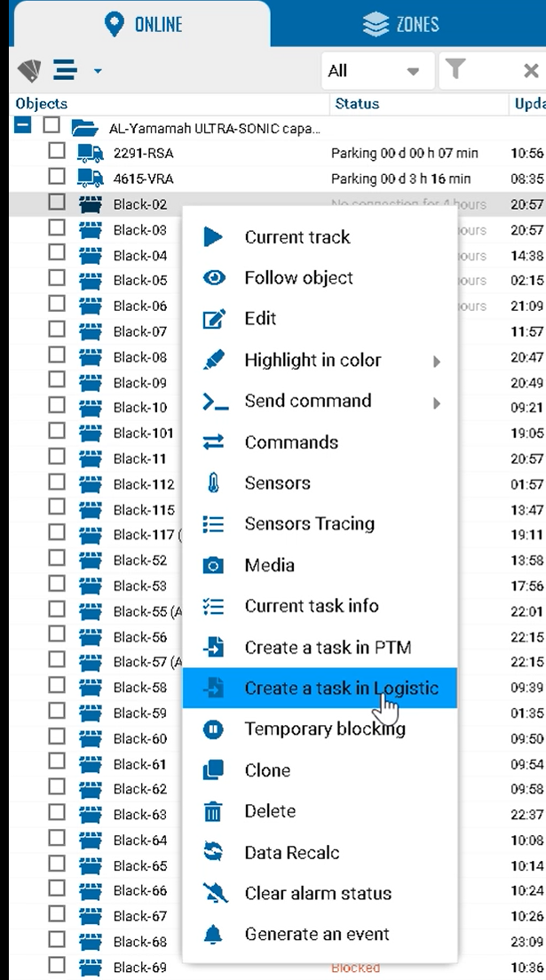Viewport: 546px width, 980px height.
Task: Click the trash Delete icon
Action: click(213, 811)
